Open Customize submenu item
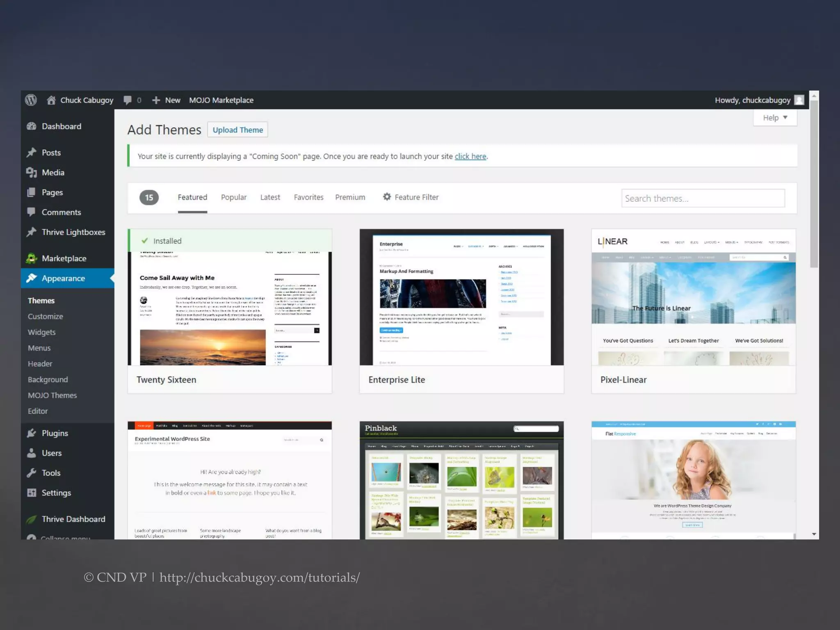 click(46, 317)
